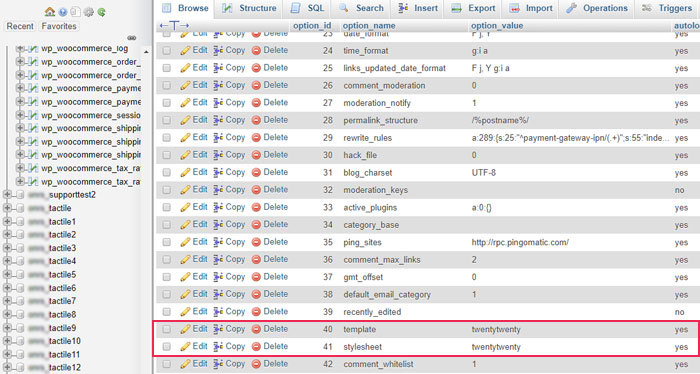700x374 pixels.
Task: Click the sidebar scrollbar up arrow
Action: click(146, 52)
